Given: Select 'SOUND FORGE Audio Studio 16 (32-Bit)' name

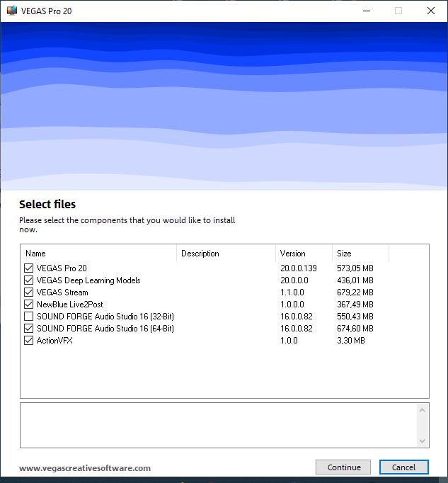Looking at the screenshot, I should pos(105,317).
